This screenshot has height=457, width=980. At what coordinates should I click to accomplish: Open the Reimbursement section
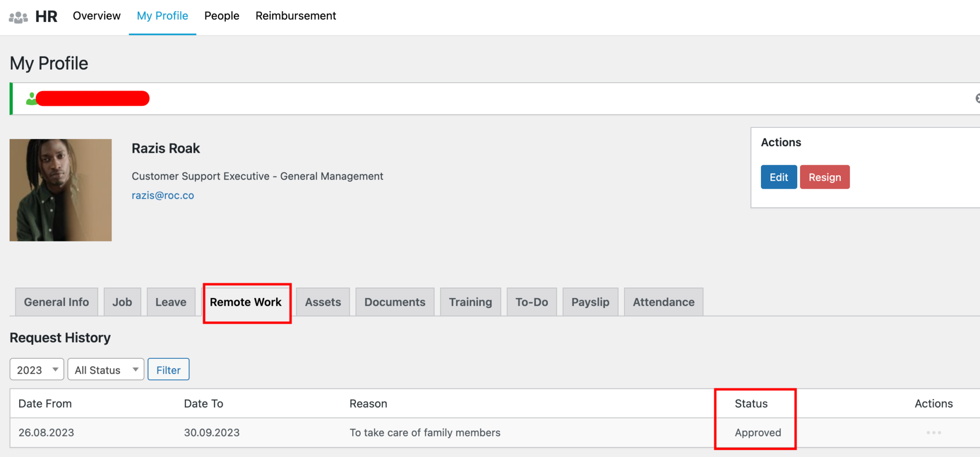click(295, 16)
